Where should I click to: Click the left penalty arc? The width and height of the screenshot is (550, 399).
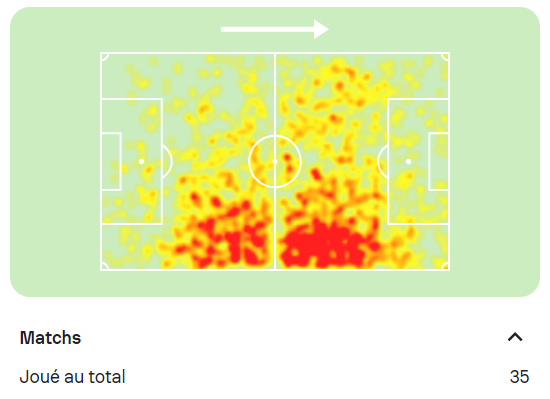click(x=168, y=162)
